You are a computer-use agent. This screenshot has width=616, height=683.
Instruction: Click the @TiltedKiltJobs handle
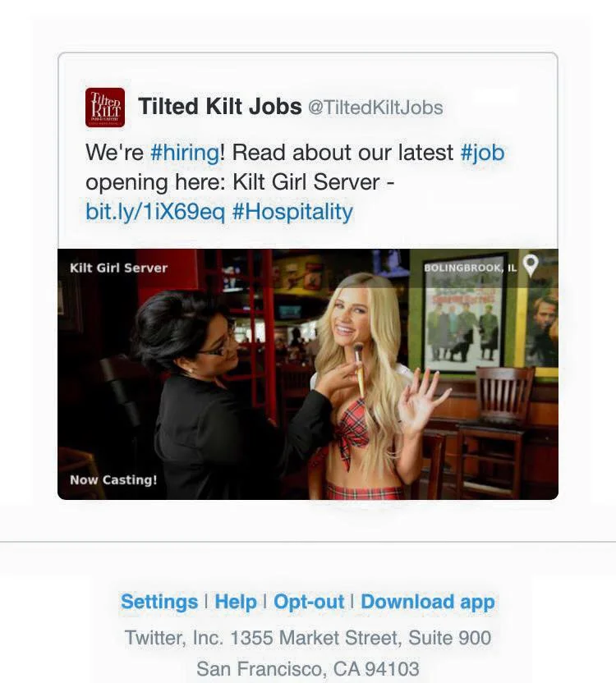pyautogui.click(x=375, y=108)
